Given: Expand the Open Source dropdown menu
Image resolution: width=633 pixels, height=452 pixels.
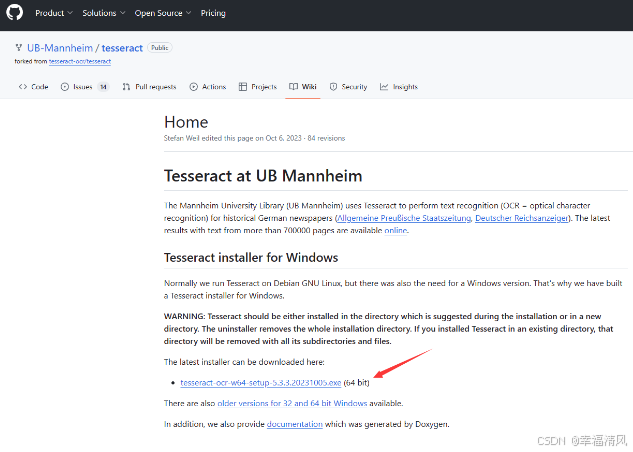Looking at the screenshot, I should pyautogui.click(x=163, y=13).
